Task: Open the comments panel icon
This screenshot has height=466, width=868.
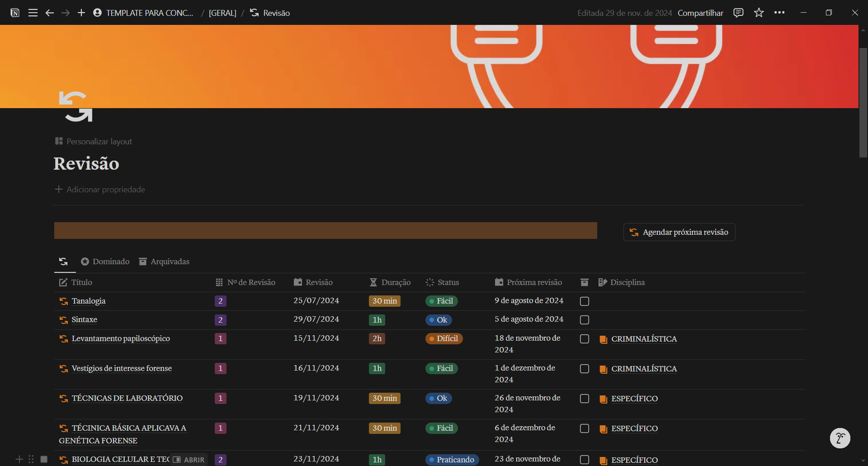Action: pos(738,13)
